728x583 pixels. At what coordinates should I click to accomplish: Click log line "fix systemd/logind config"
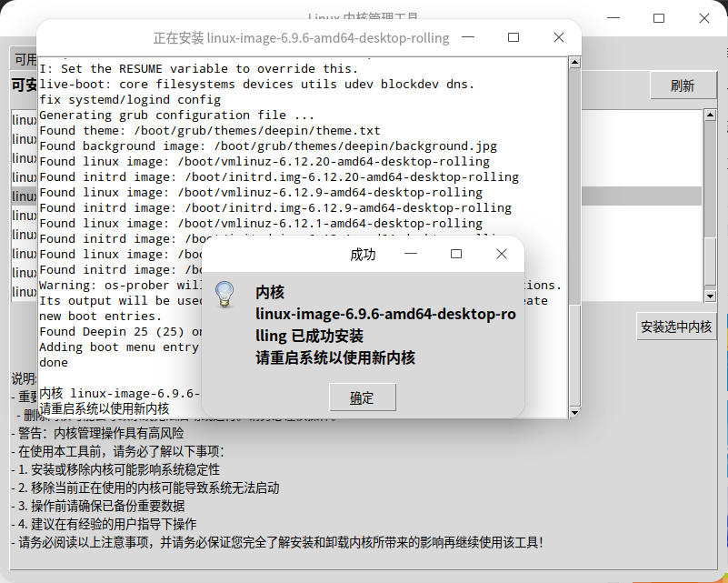tap(130, 99)
